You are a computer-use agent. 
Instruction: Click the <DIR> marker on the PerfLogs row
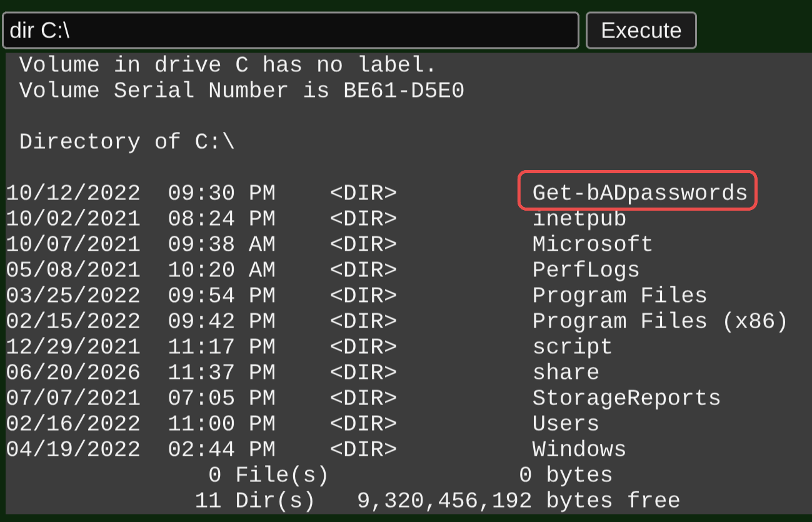(x=363, y=269)
